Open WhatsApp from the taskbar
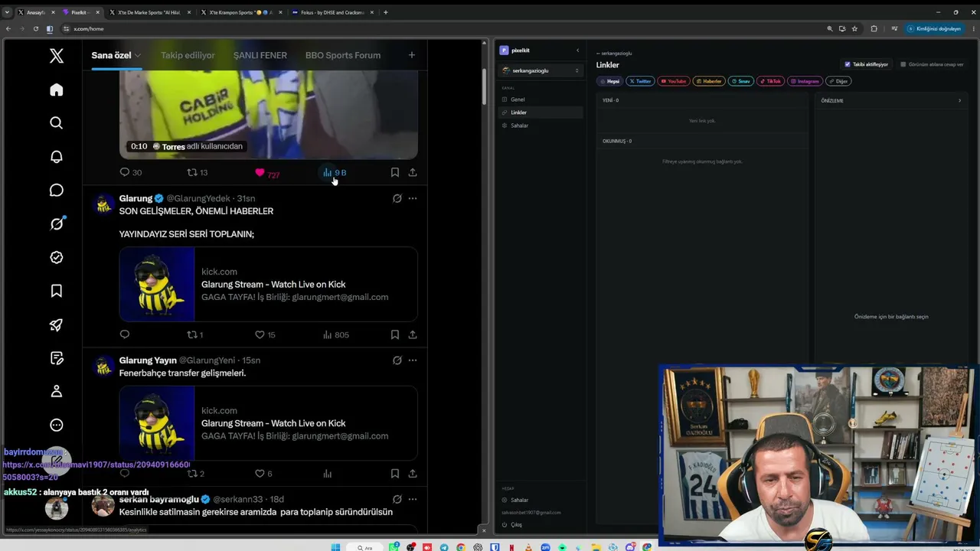The height and width of the screenshot is (551, 980). tap(394, 547)
